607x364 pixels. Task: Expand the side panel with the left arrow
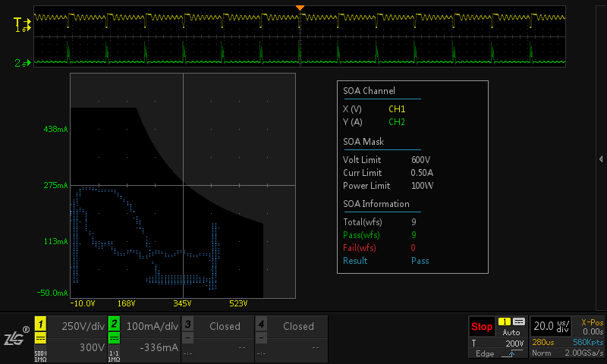click(x=601, y=159)
